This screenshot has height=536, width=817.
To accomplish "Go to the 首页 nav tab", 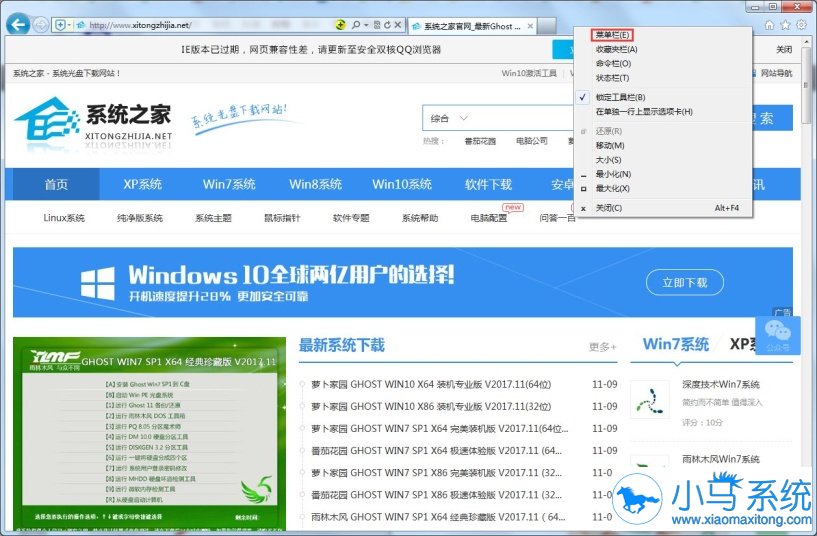I will click(56, 184).
